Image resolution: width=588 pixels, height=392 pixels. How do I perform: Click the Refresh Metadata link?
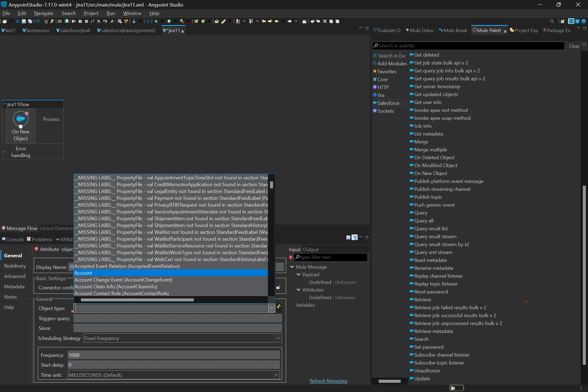pyautogui.click(x=328, y=381)
